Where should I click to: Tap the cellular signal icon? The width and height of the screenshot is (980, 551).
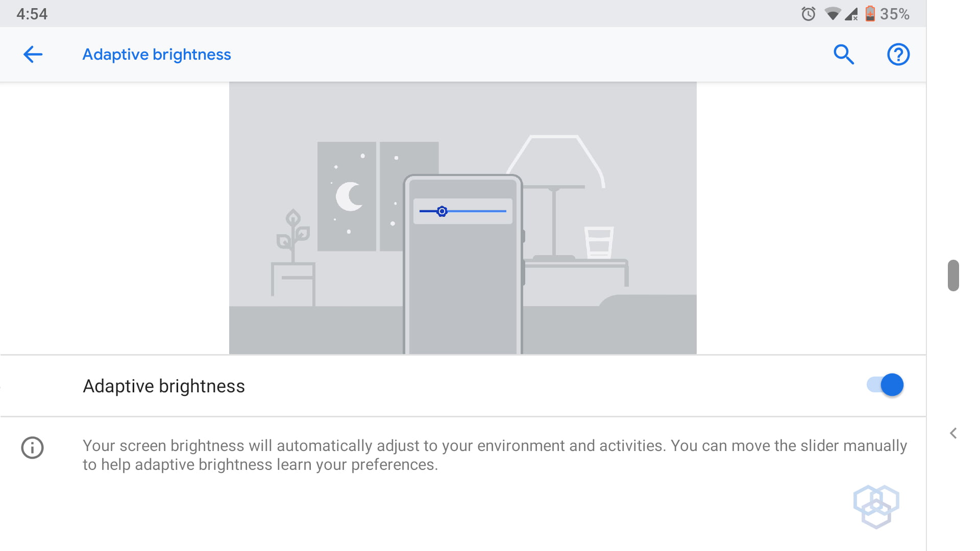[x=851, y=14]
